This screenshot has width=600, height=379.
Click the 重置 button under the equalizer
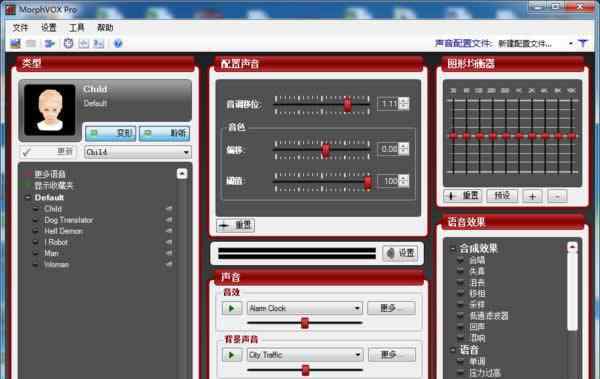(462, 196)
